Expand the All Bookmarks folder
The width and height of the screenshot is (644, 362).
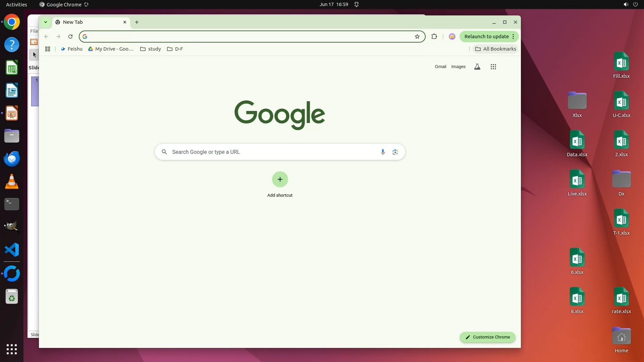[496, 49]
